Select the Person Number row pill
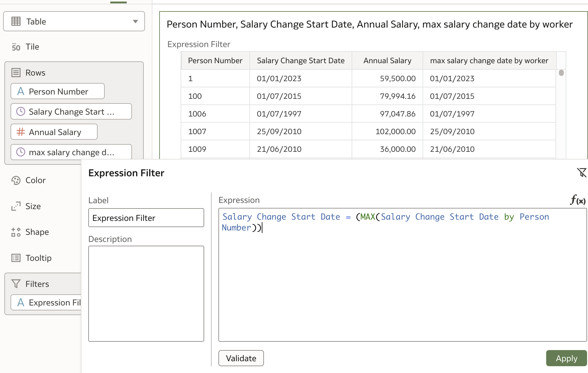This screenshot has height=373, width=588. (x=58, y=91)
